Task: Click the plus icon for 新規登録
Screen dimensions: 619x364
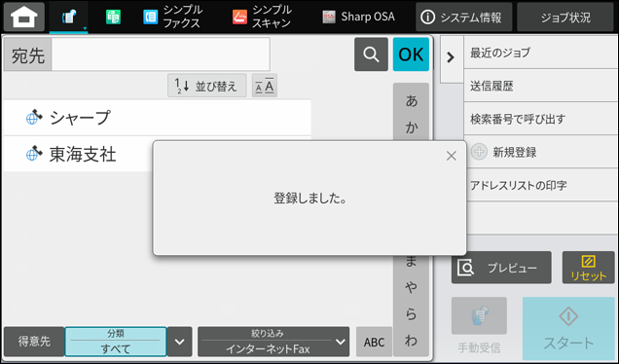Action: (x=479, y=152)
